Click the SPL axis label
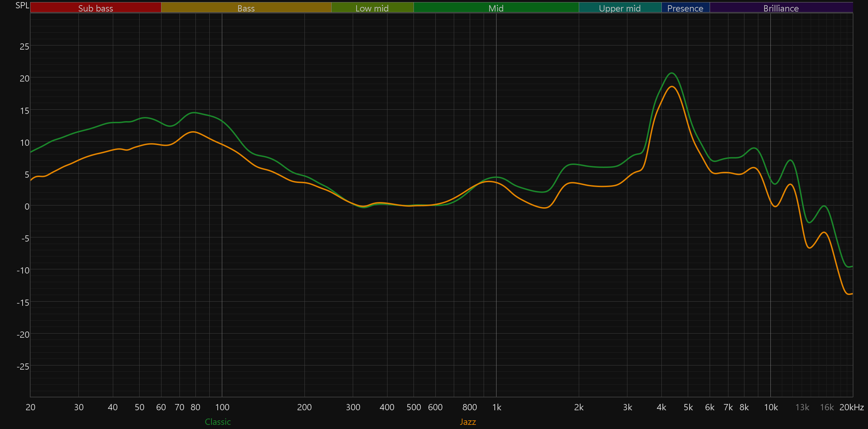 point(22,6)
